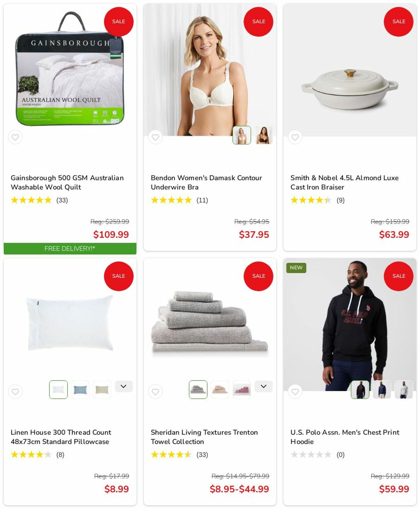Image resolution: width=420 pixels, height=509 pixels.
Task: Select the grey hoodie variant thumbnail
Action: pyautogui.click(x=404, y=390)
